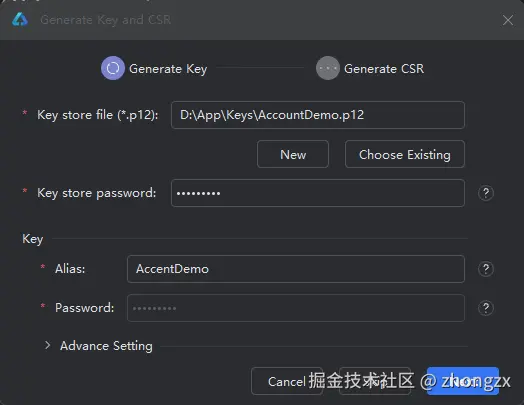This screenshot has height=405, width=524.
Task: Click the purple Generate Key step circle
Action: coord(113,68)
